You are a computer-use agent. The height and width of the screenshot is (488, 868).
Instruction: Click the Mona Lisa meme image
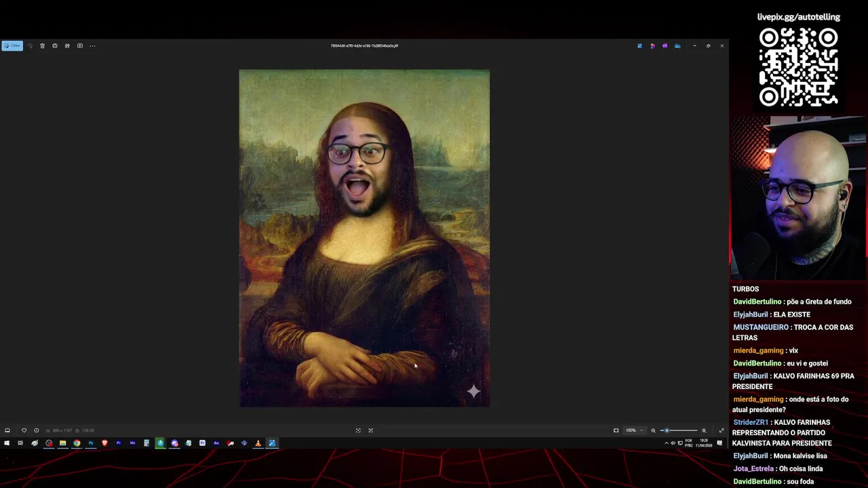pos(364,238)
